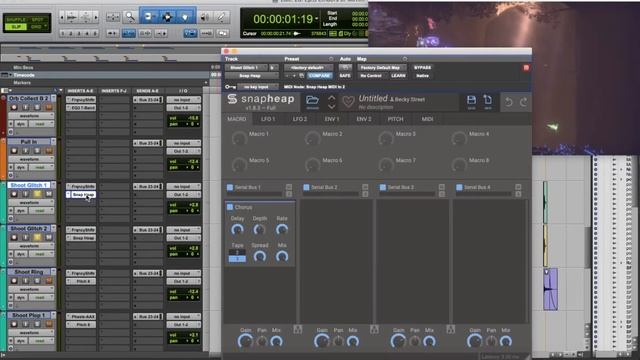
Task: Click the BYPASS button
Action: tap(422, 68)
